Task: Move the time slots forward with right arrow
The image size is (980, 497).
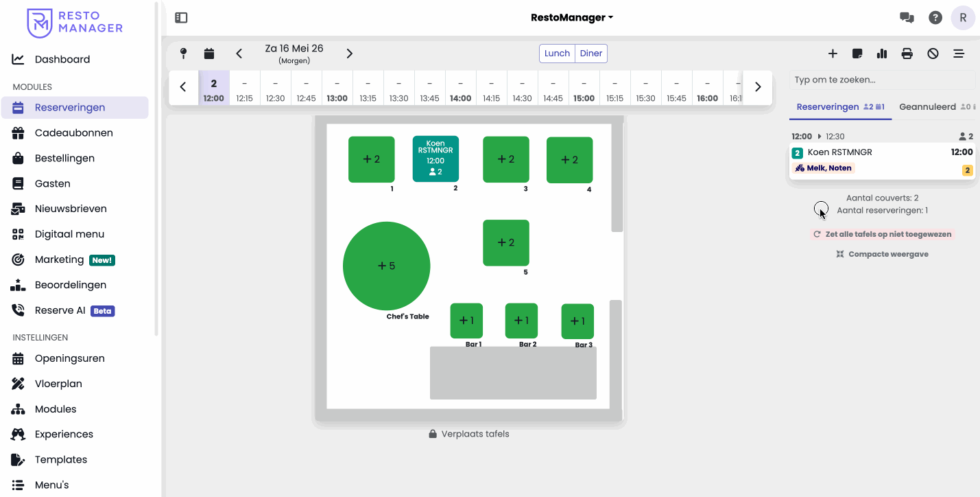Action: pos(758,87)
